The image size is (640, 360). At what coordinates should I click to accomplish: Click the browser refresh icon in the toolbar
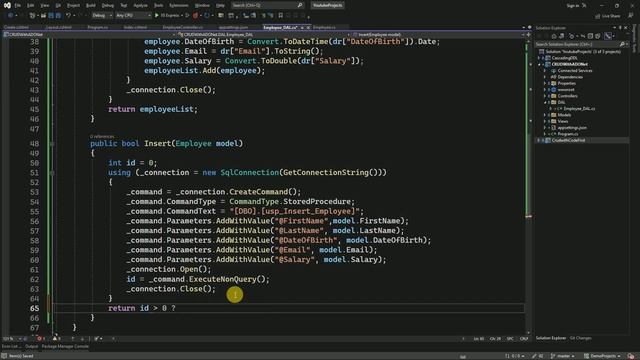point(207,16)
